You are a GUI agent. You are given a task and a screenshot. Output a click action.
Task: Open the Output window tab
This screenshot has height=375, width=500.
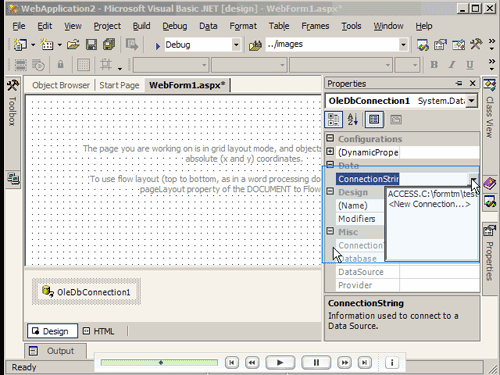click(x=55, y=351)
